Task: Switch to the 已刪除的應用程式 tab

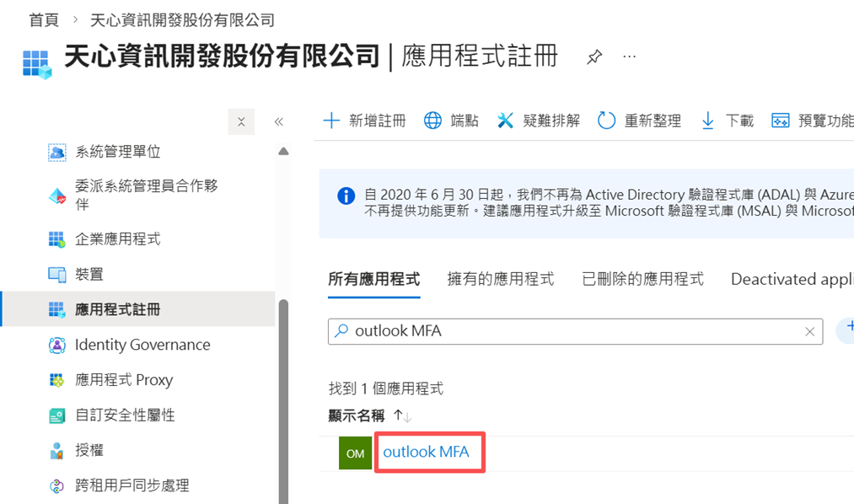Action: 642,279
